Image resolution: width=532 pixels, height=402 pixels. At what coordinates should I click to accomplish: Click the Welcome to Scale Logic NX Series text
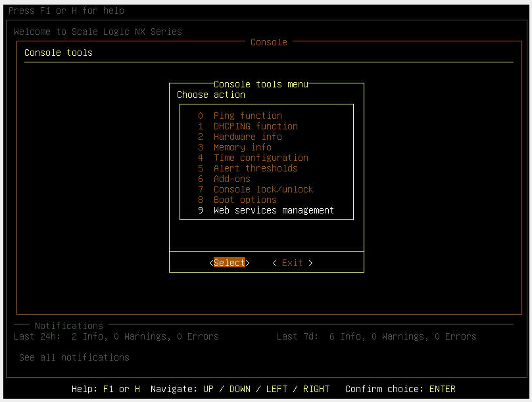tap(98, 32)
